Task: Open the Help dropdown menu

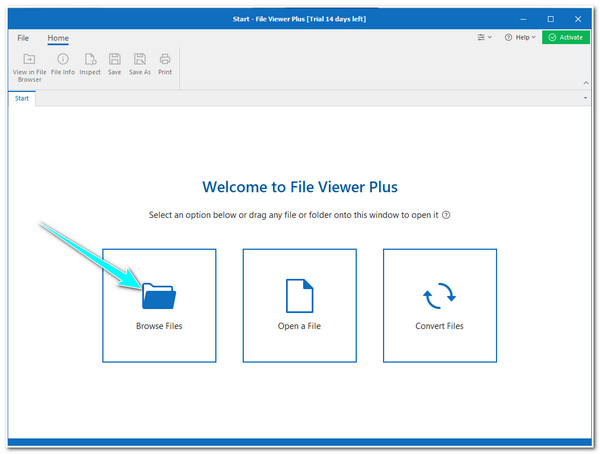Action: [x=520, y=38]
